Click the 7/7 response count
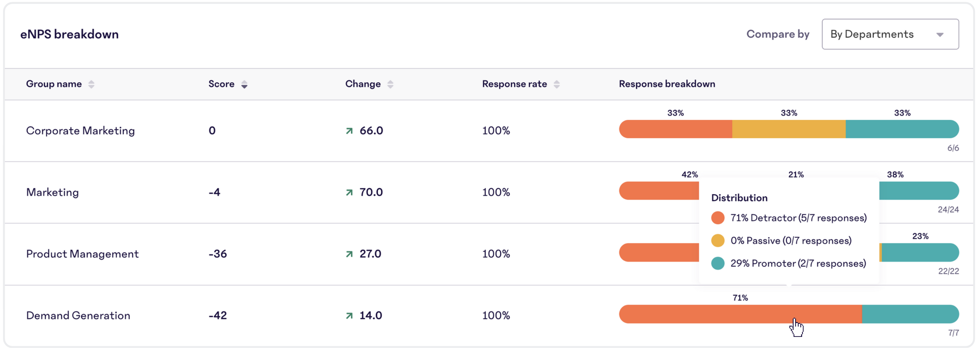This screenshot has height=352, width=980. pos(953,333)
